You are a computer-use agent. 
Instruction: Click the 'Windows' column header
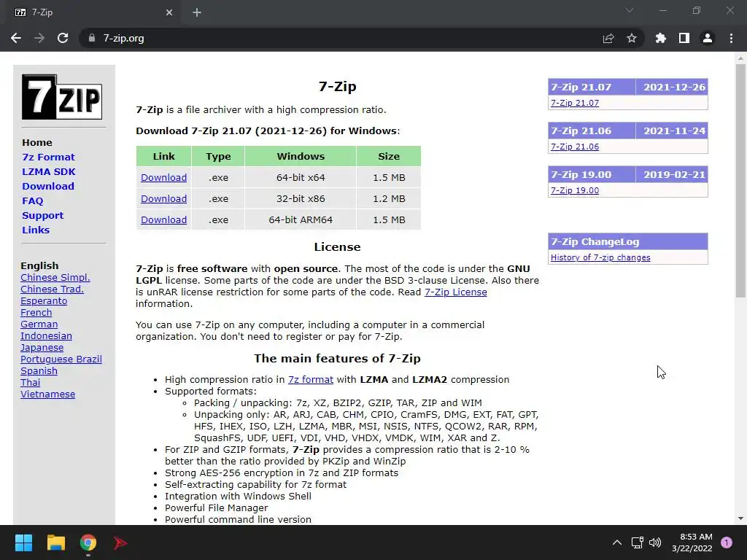[301, 156]
